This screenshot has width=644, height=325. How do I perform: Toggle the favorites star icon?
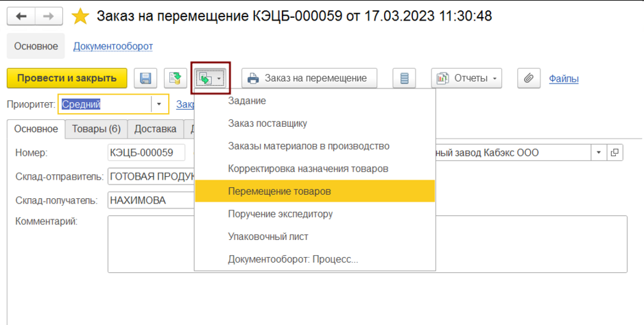click(x=80, y=16)
